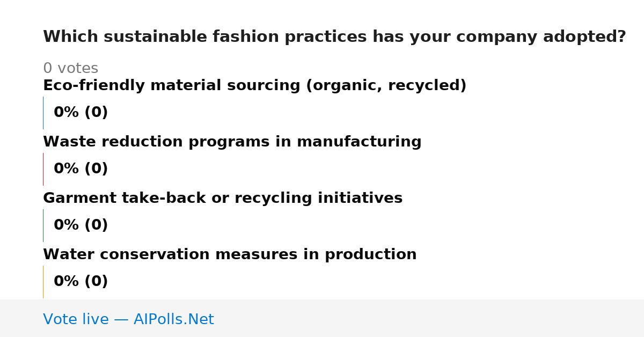Choose Water conservation measures in production option
This screenshot has height=337, width=644.
230,255
